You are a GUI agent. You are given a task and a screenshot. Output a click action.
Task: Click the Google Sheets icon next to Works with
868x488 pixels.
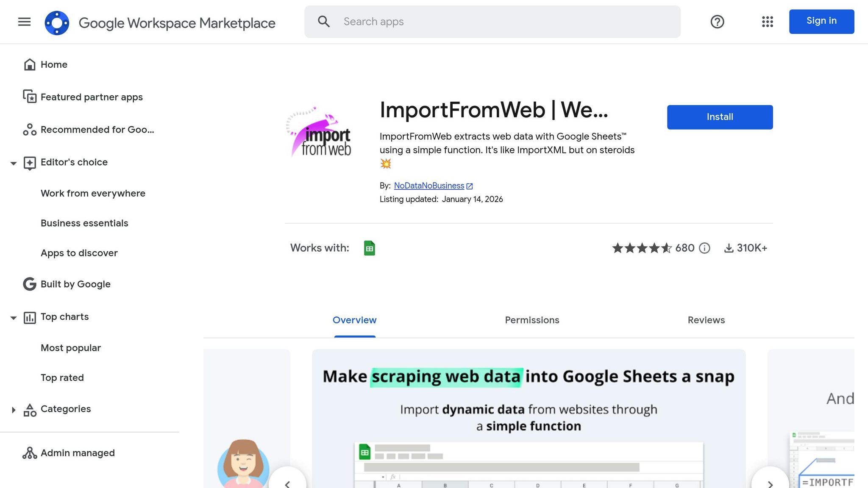pyautogui.click(x=370, y=248)
